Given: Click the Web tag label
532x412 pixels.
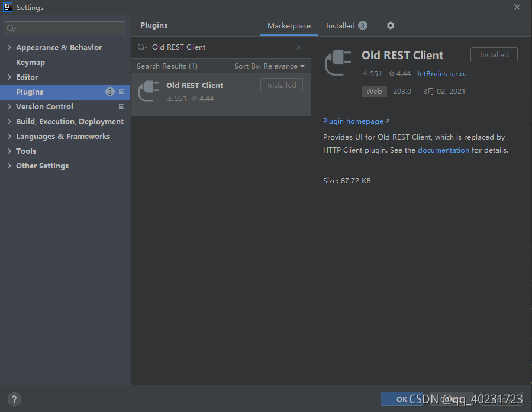Looking at the screenshot, I should coord(374,92).
